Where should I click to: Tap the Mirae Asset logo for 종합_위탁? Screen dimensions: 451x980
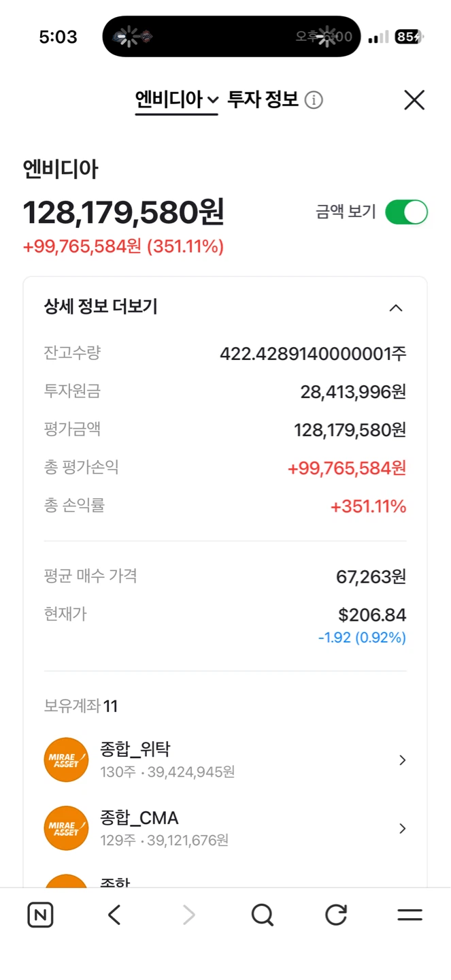66,759
